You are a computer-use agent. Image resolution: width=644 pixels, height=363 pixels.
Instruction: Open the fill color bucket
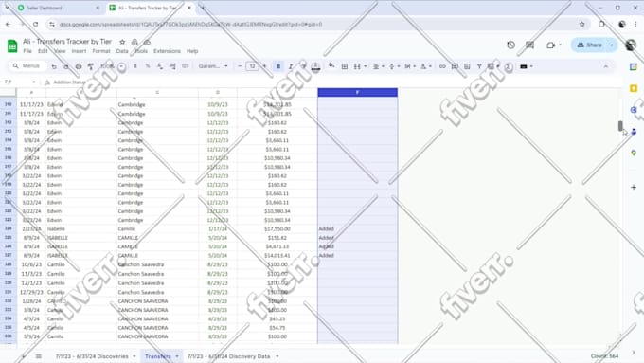point(331,66)
